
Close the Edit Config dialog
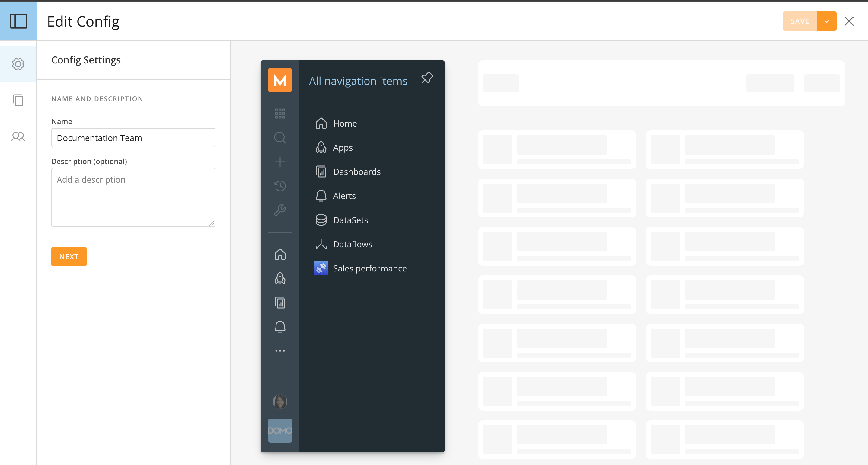coord(849,21)
